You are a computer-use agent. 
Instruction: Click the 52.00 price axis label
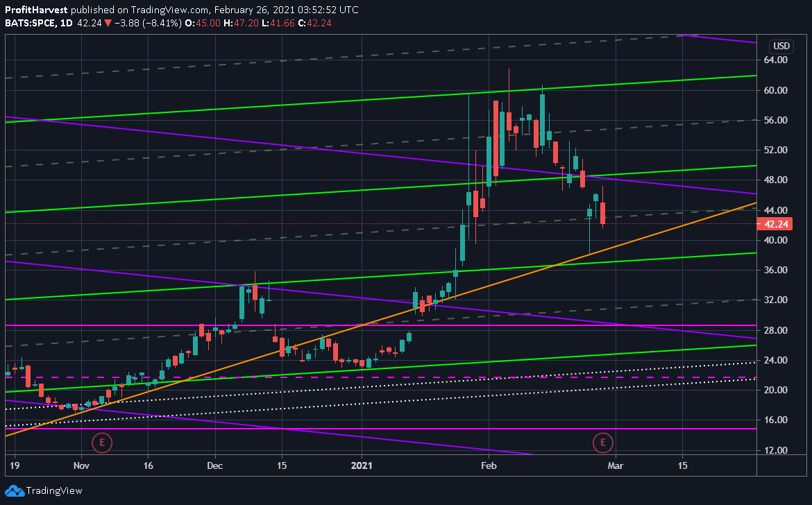pyautogui.click(x=776, y=150)
